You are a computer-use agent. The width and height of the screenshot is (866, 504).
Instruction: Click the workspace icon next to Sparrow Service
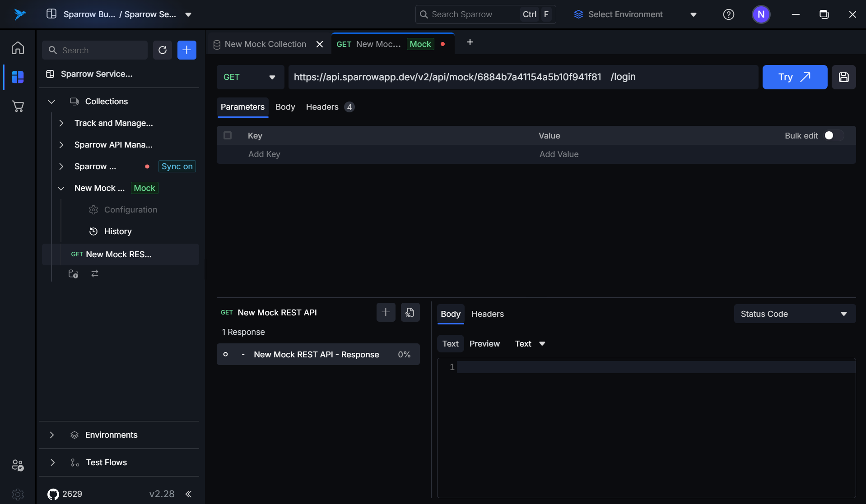coord(50,74)
